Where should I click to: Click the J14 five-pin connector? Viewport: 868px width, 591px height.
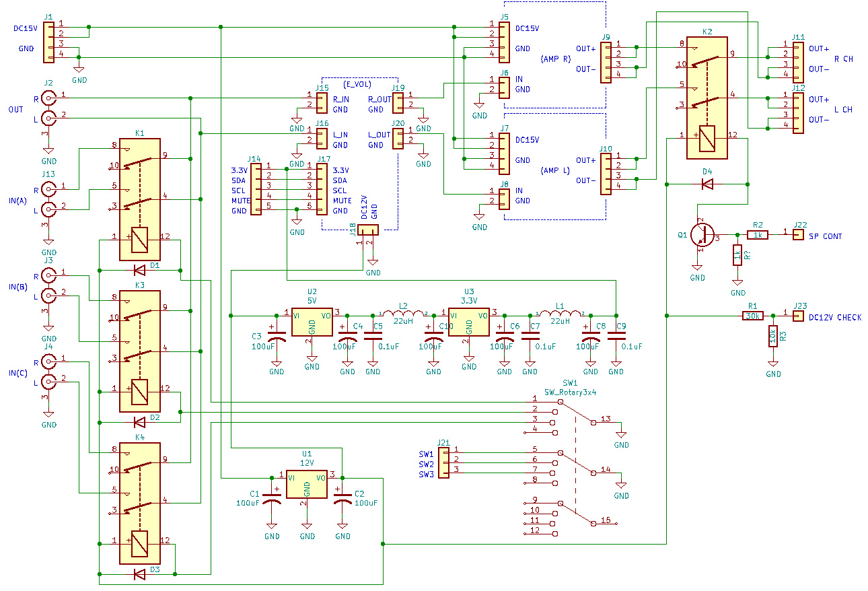[x=256, y=189]
